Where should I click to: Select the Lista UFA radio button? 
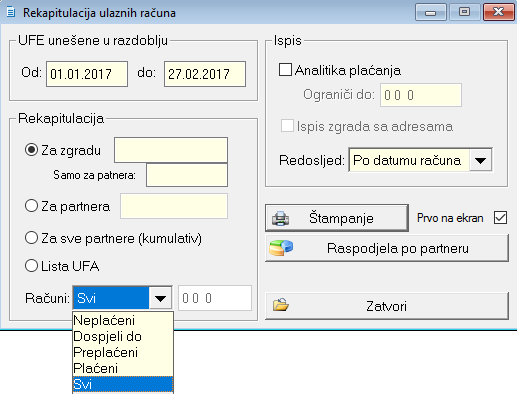pyautogui.click(x=31, y=266)
